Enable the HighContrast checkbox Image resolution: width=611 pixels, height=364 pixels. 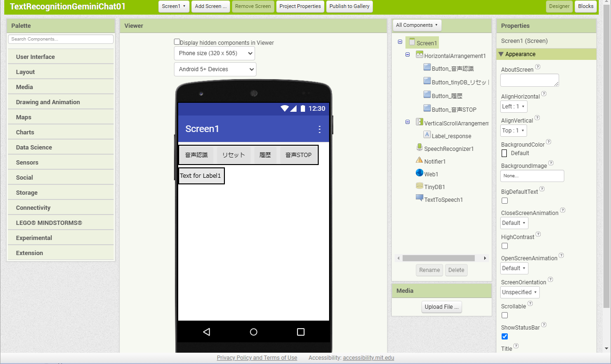point(504,246)
